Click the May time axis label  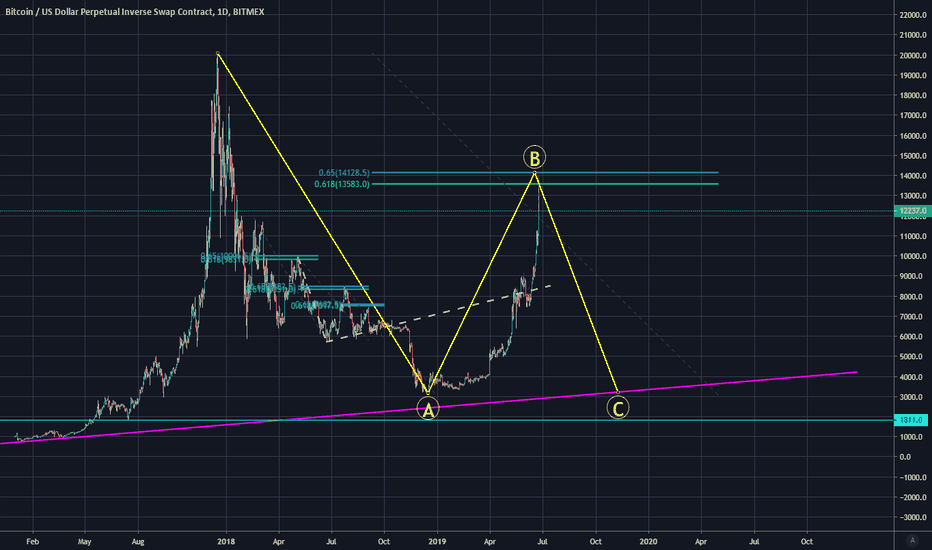[84, 542]
